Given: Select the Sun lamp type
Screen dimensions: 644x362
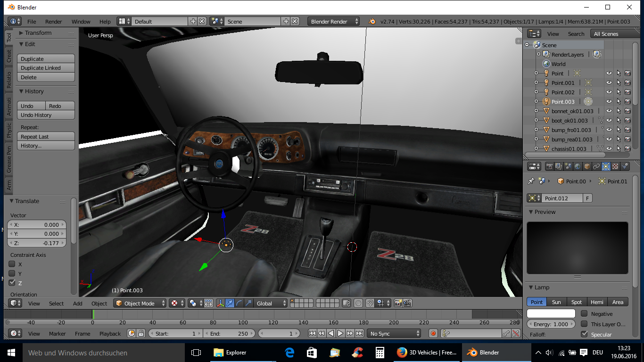Looking at the screenshot, I should click(x=556, y=302).
